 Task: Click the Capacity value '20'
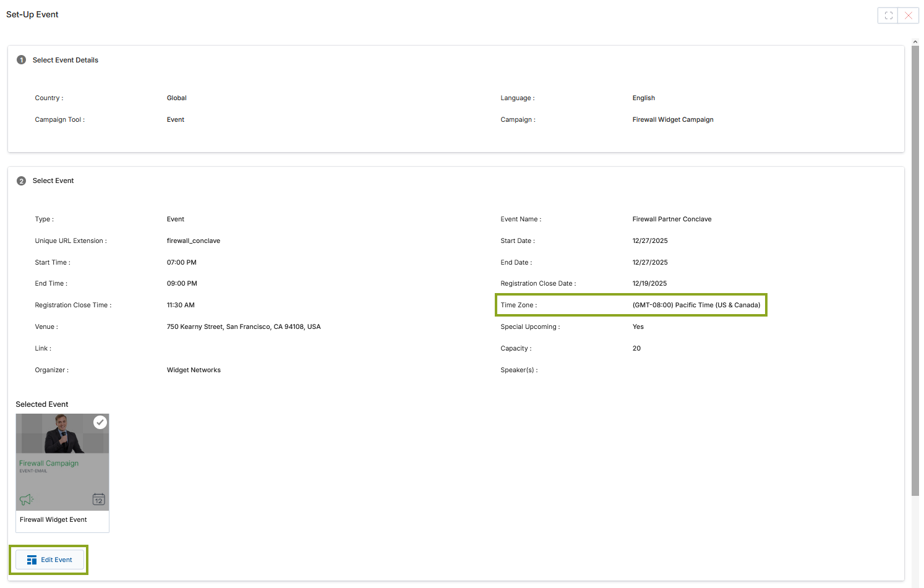pos(636,349)
